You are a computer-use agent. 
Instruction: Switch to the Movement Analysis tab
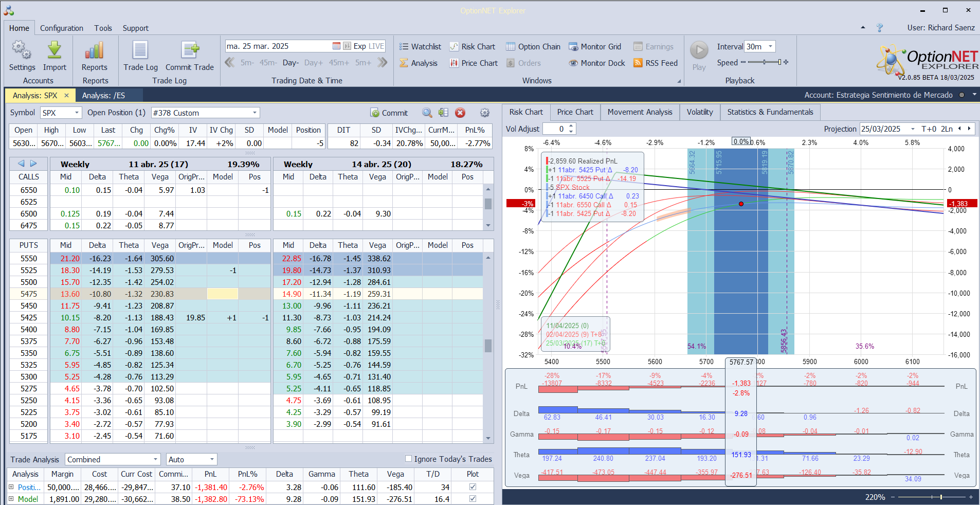640,112
